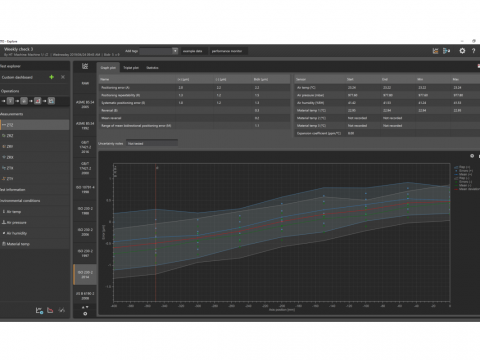Open application settings gear icon

[x=462, y=51]
